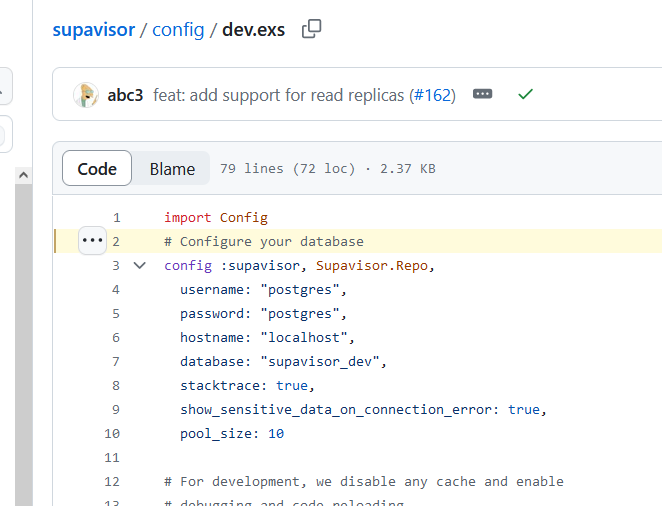Open the abc3 author profile link

click(x=125, y=95)
